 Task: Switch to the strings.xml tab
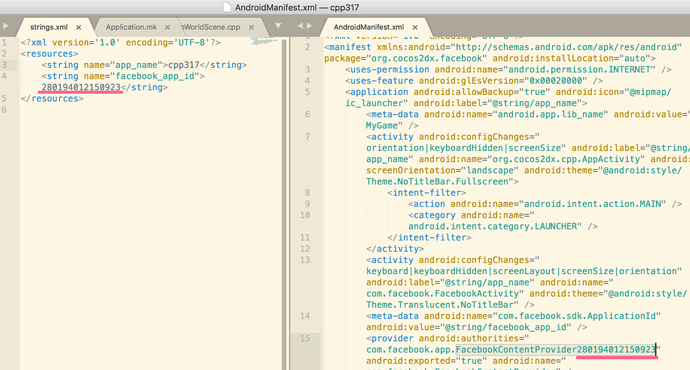click(x=49, y=27)
